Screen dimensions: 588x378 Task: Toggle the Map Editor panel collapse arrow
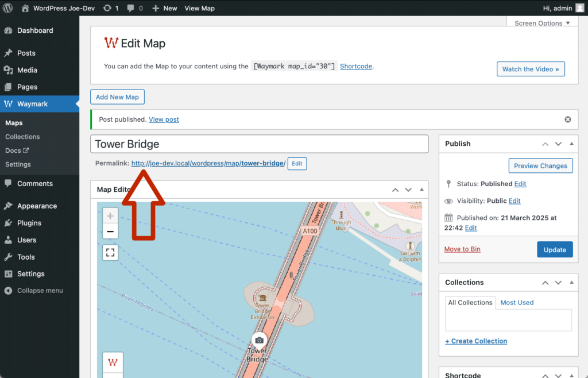[x=421, y=190]
